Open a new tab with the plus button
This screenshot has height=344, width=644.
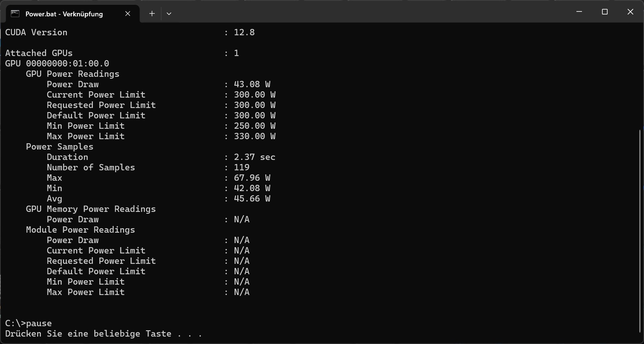[152, 14]
